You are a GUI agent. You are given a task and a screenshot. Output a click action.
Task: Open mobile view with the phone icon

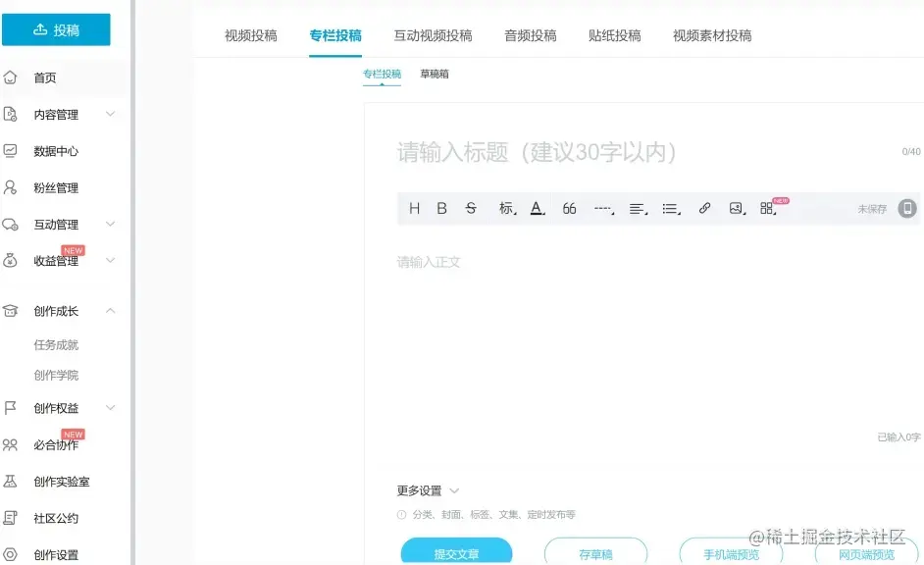pos(907,208)
